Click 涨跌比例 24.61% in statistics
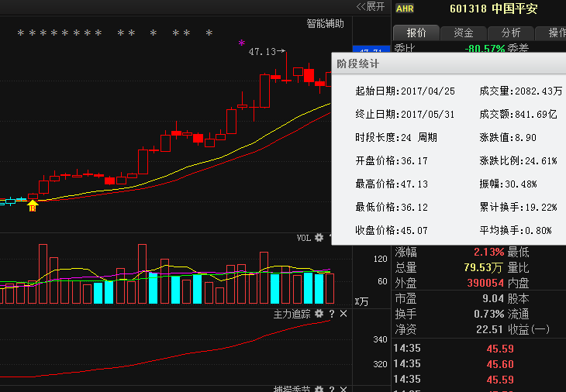Viewport: 566px width, 392px height. tap(519, 160)
